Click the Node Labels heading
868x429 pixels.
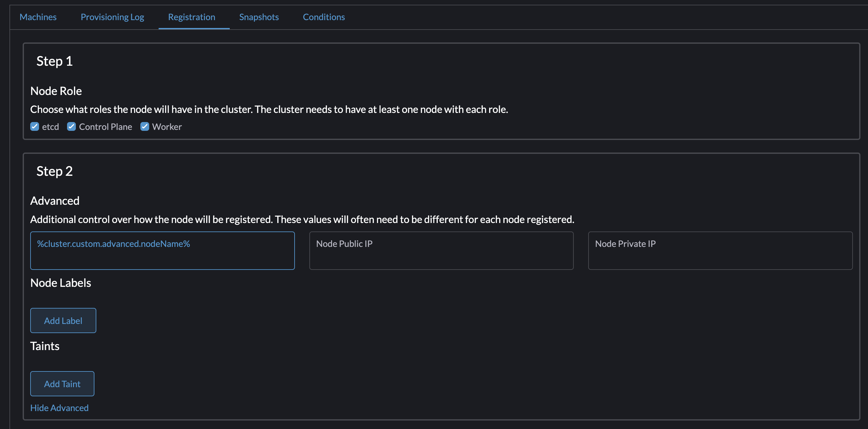point(61,283)
